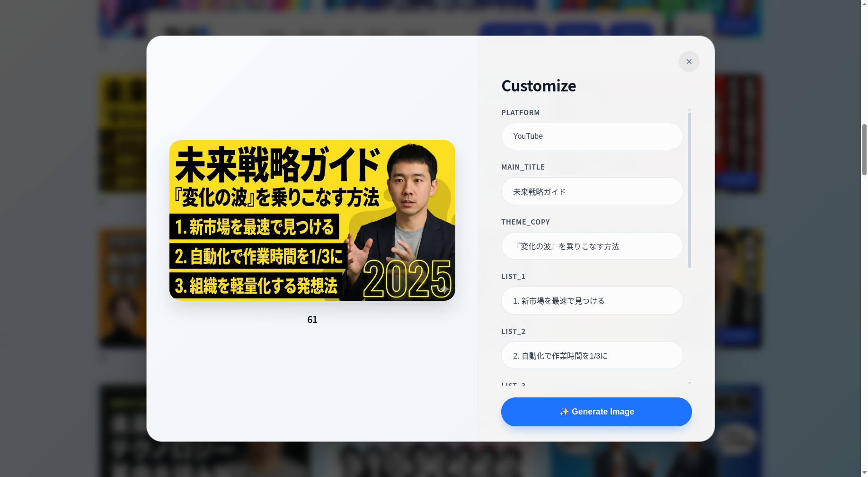Edit the LIST_1 field text
This screenshot has height=477, width=868.
[x=592, y=300]
